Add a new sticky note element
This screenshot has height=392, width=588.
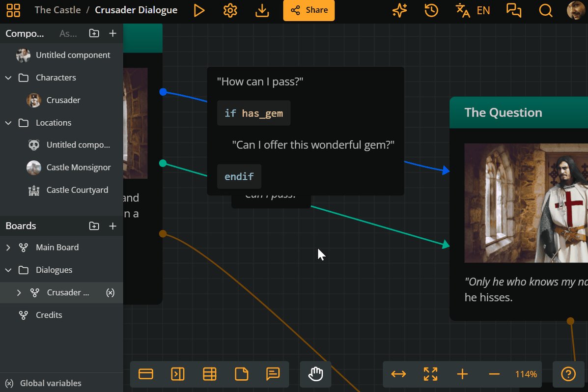[x=242, y=374]
